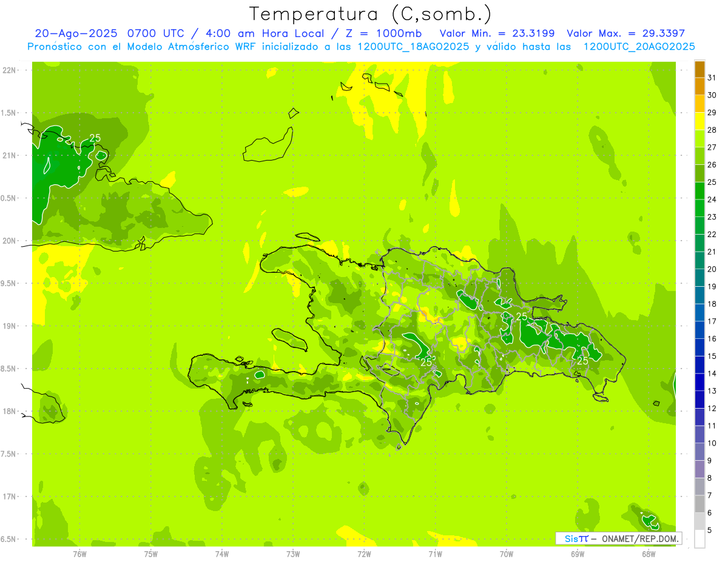Click the 22N latitude axis label
728x562 pixels.
[x=10, y=70]
